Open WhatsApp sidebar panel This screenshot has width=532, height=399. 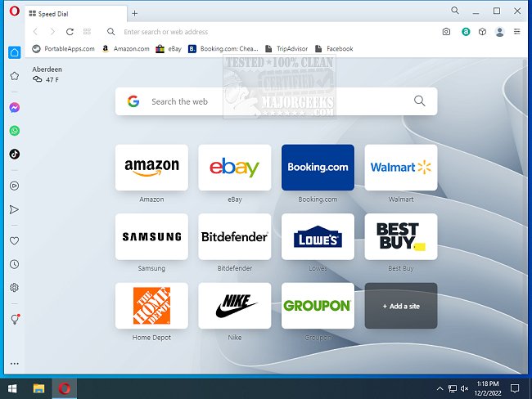coord(14,131)
